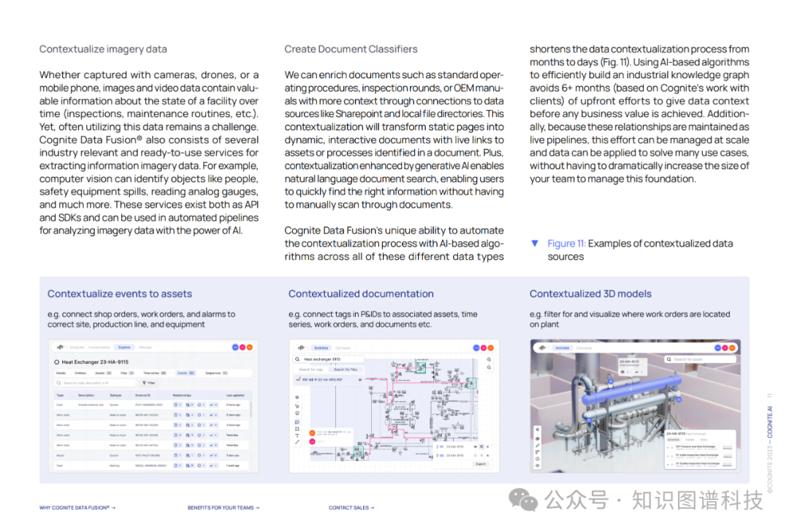Open the Files tab of Heat Exchanger
Screen dimensions: 789x532
pyautogui.click(x=127, y=373)
